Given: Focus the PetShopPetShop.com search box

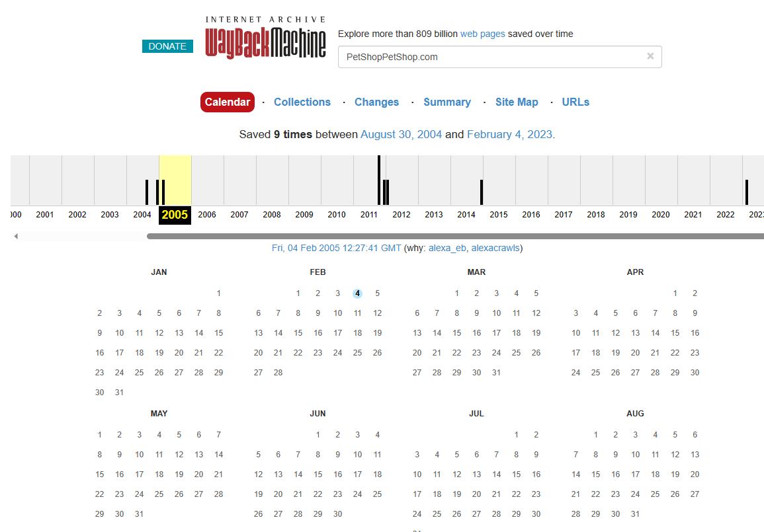Looking at the screenshot, I should (499, 57).
